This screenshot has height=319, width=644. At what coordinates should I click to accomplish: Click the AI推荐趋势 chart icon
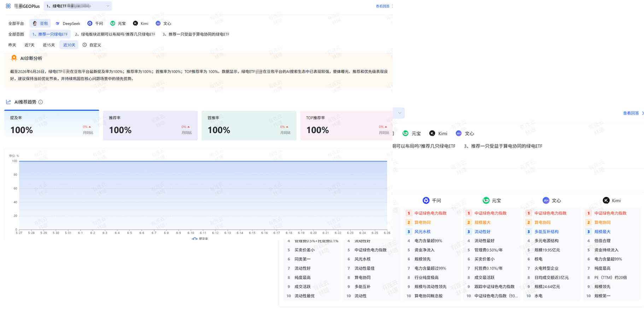(8, 102)
